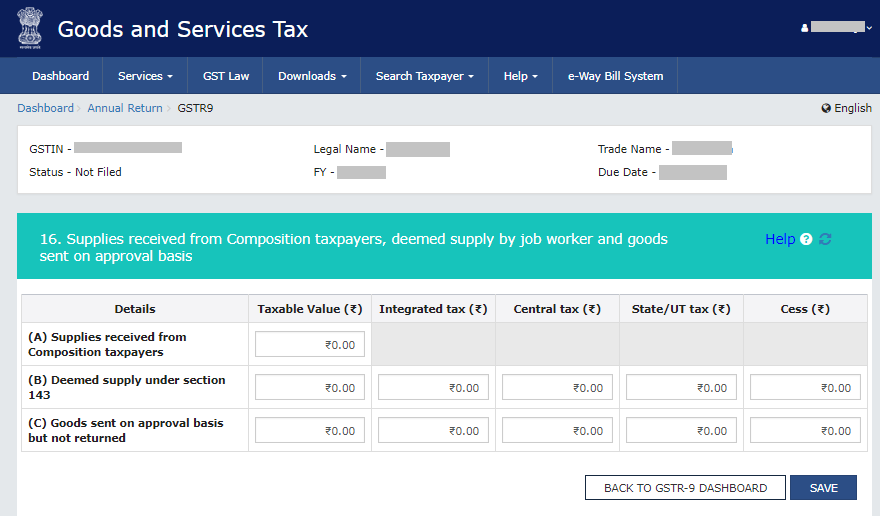Open the GST Law menu item
Screen dimensions: 880x516
226,76
